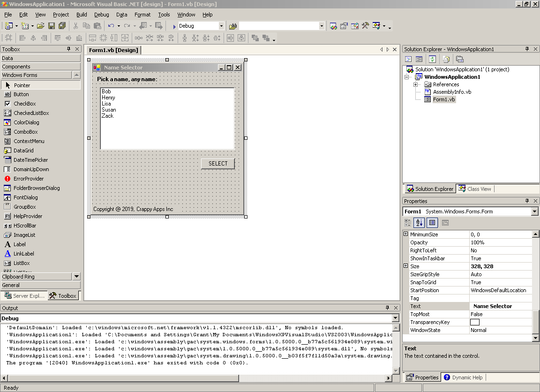Click the toolbox scroll-down arrow beside Clipboard Ring

(76, 276)
